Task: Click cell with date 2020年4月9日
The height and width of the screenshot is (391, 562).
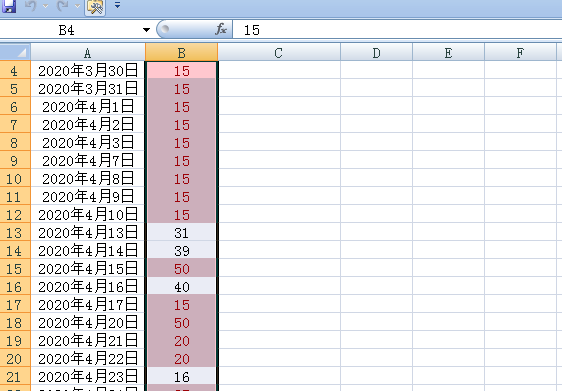Action: 88,196
